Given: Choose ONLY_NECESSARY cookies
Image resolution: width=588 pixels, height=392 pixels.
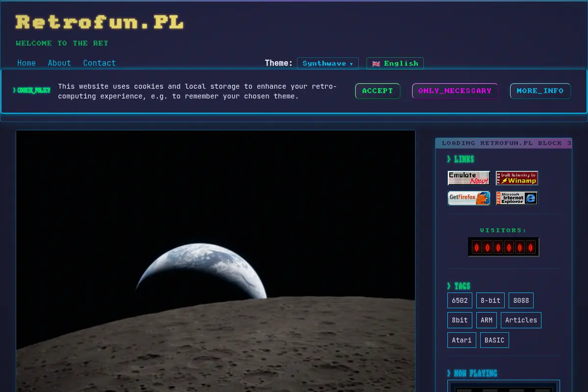Looking at the screenshot, I should pyautogui.click(x=455, y=91).
